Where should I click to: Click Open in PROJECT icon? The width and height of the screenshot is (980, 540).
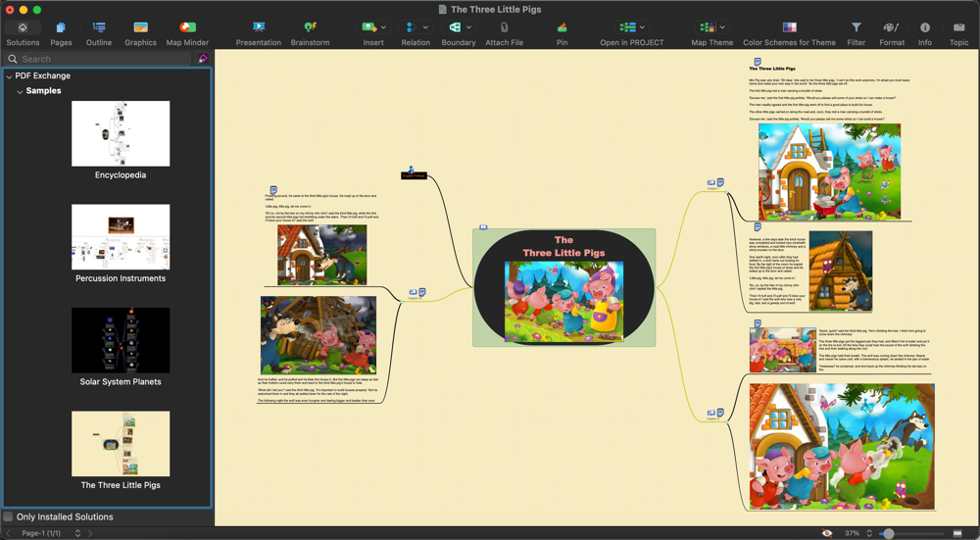pyautogui.click(x=627, y=27)
